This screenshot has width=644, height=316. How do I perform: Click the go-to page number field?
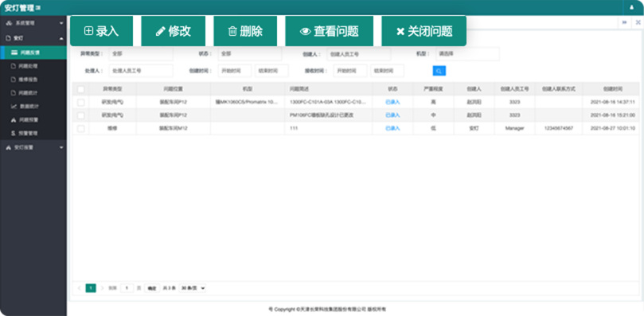[x=127, y=288]
